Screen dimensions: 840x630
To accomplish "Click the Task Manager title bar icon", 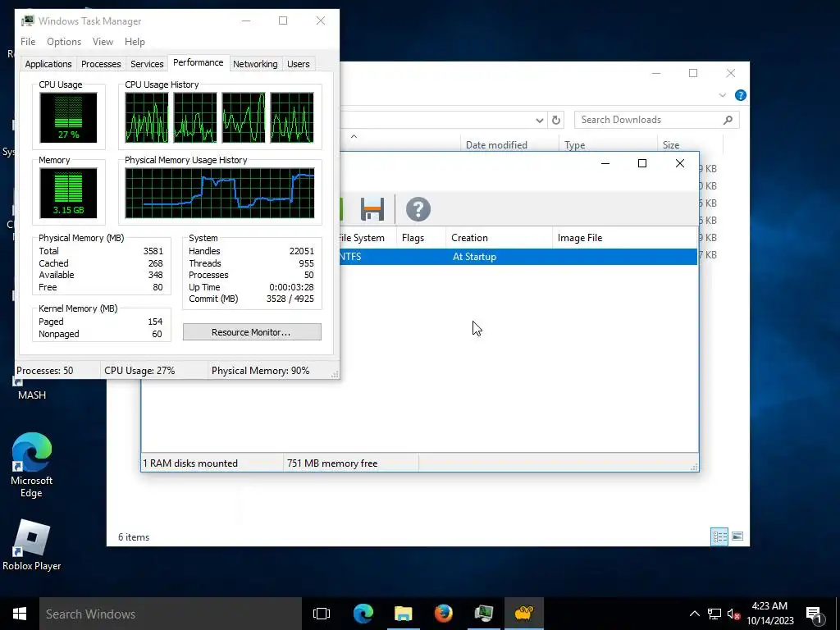I will [x=27, y=21].
